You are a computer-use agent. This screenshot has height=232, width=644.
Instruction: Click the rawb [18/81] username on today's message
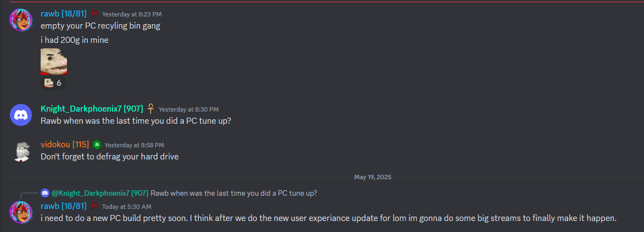pos(64,206)
